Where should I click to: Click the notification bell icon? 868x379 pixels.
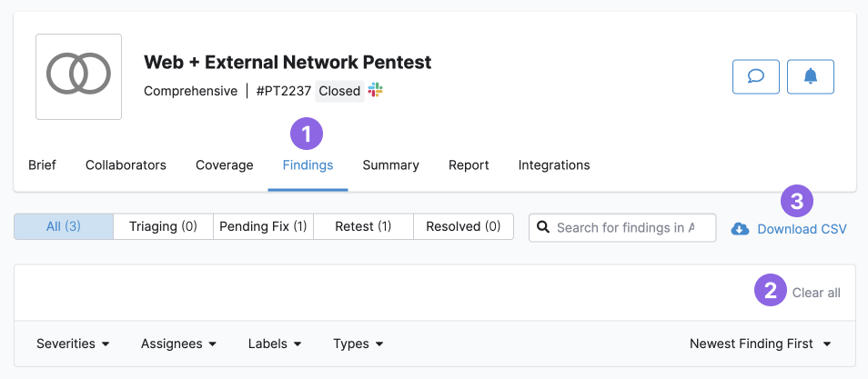(810, 77)
